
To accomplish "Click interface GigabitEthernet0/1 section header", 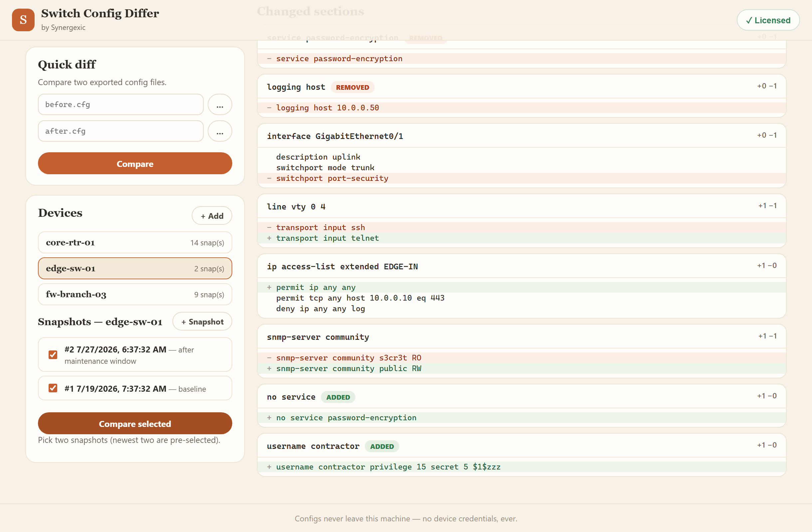I will [x=521, y=136].
